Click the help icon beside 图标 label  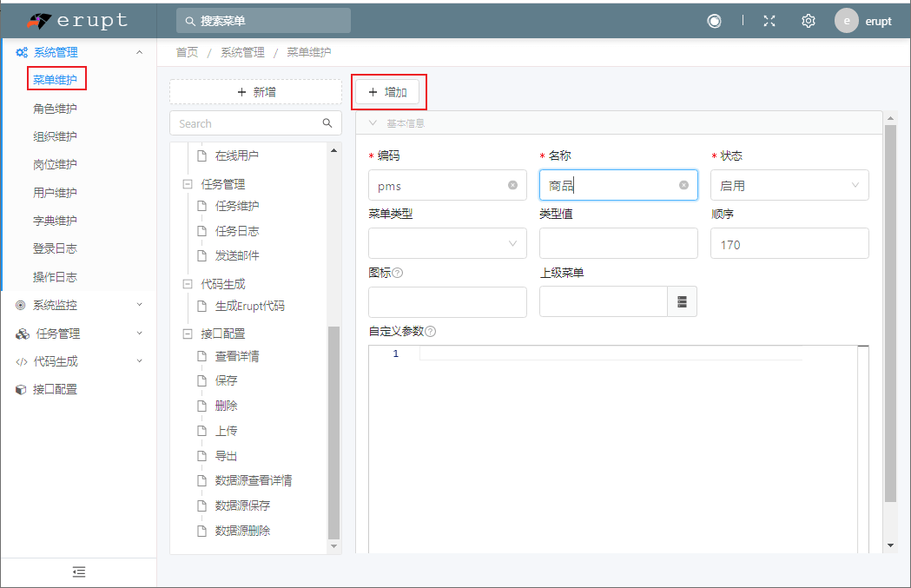pos(398,273)
